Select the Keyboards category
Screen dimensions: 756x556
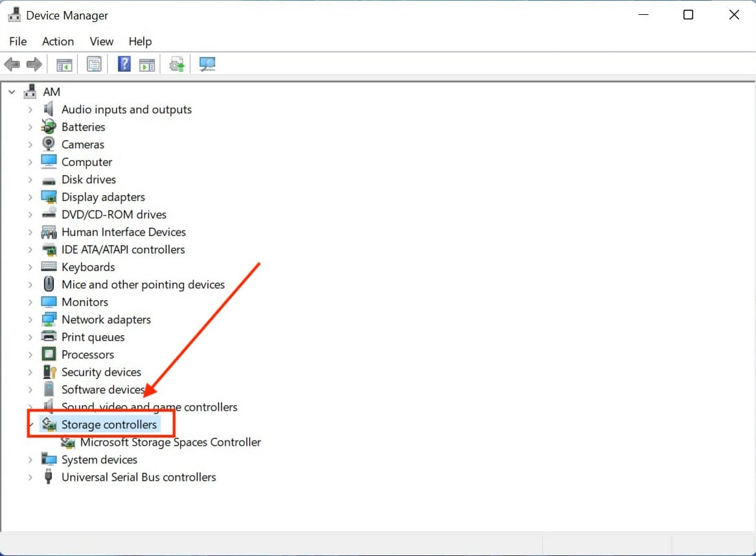[88, 266]
